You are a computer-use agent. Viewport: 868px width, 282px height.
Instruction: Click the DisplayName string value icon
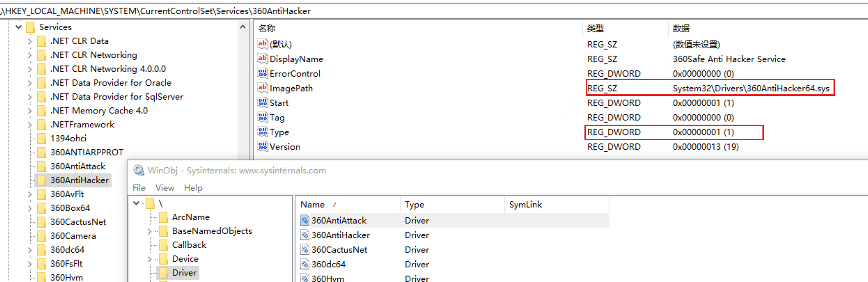pyautogui.click(x=262, y=58)
